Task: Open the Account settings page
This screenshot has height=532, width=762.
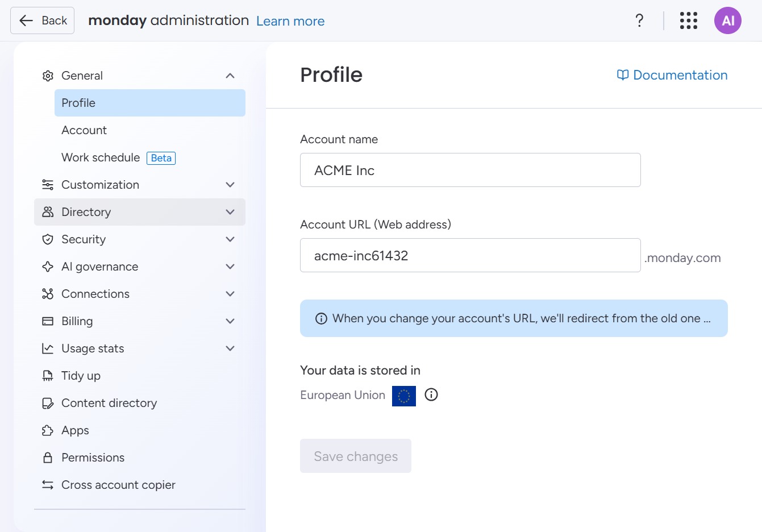Action: [x=150, y=130]
